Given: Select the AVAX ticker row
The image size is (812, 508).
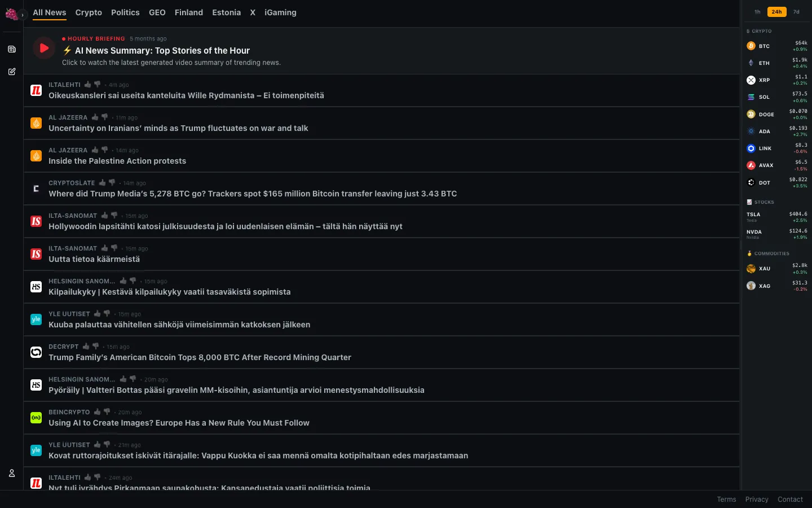Looking at the screenshot, I should pos(777,165).
